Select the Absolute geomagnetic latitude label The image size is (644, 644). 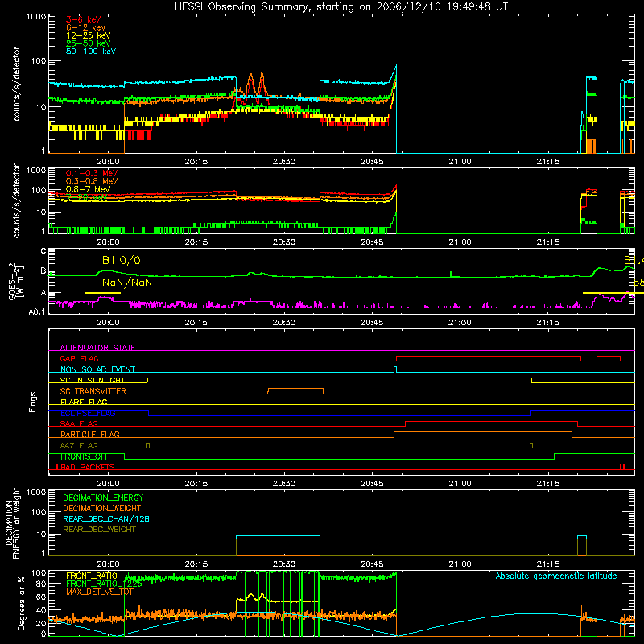[x=556, y=576]
